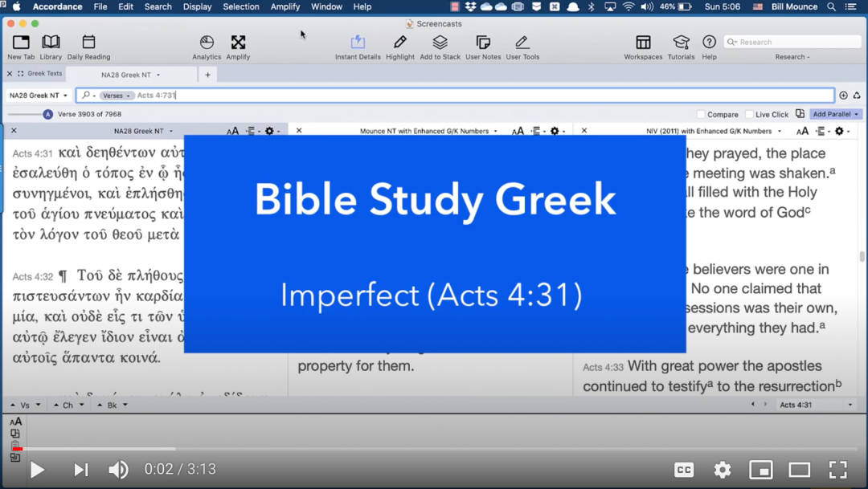868x489 pixels.
Task: Expand the Add Parallel dropdown
Action: click(835, 115)
